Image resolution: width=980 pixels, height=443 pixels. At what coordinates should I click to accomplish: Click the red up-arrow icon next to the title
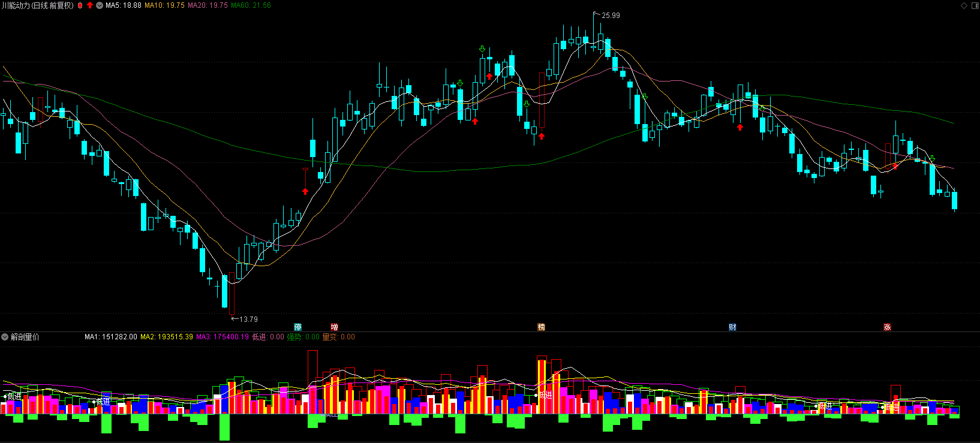pos(90,5)
